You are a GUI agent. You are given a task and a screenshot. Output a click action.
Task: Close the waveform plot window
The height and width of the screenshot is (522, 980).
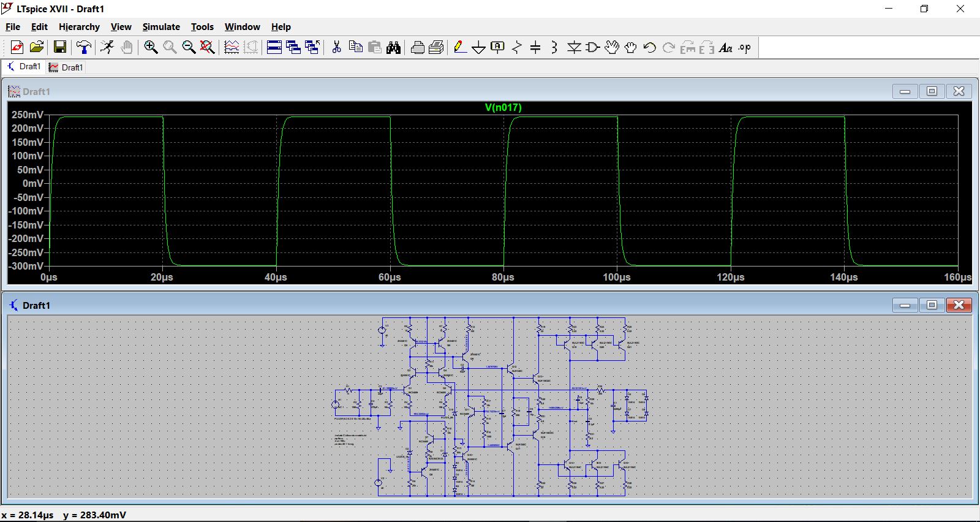click(959, 91)
